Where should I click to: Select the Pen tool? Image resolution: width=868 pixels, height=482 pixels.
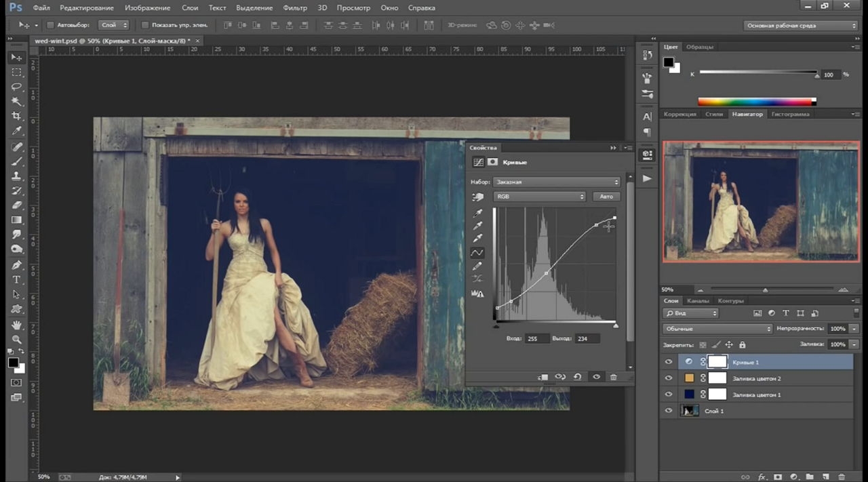click(x=16, y=265)
